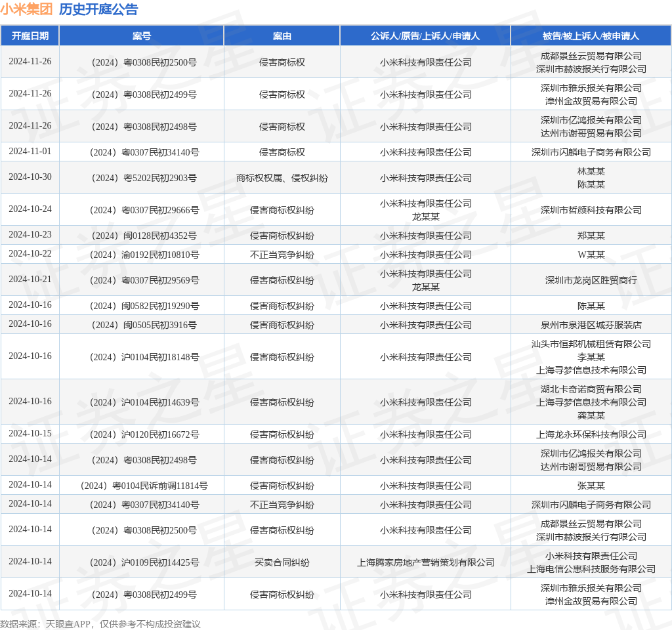Select the cause 买卖合同纠纷
The height and width of the screenshot is (630, 672).
(x=282, y=562)
